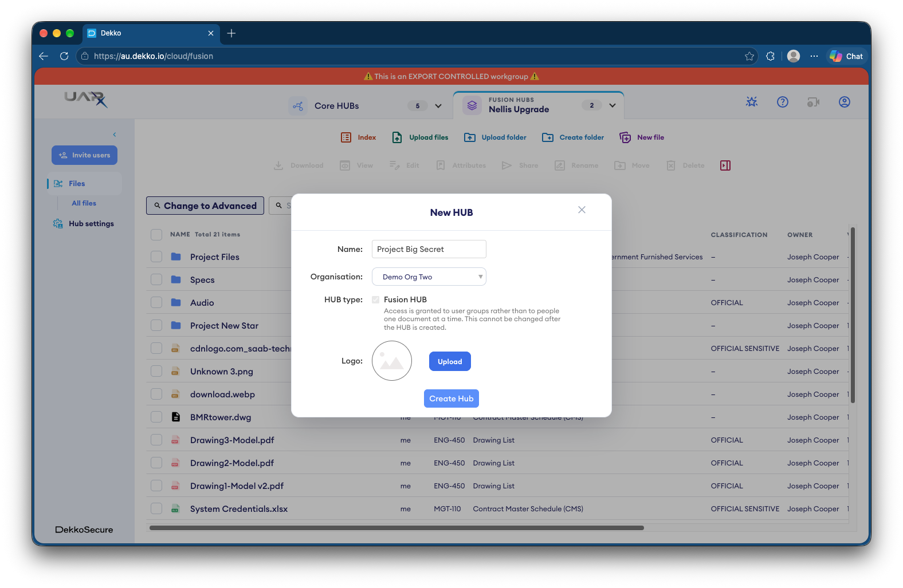Click the horizontal scrollbar below file list
The width and height of the screenshot is (903, 588).
pyautogui.click(x=396, y=528)
